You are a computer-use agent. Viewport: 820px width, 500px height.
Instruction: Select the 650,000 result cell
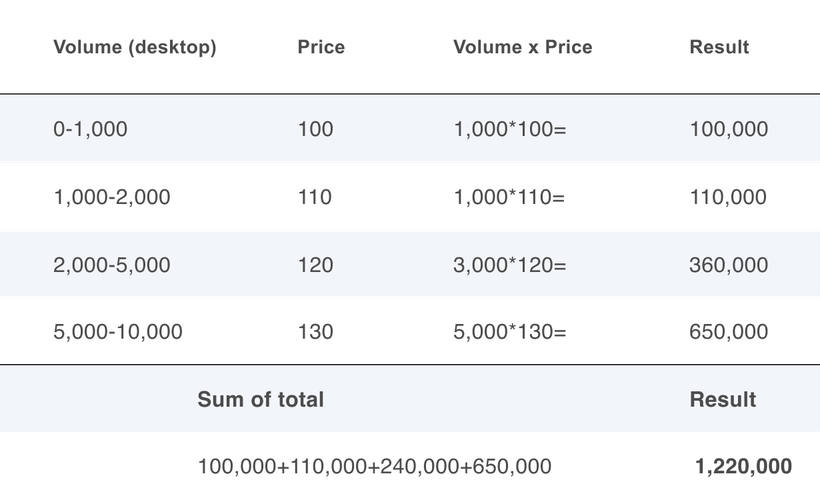(728, 332)
